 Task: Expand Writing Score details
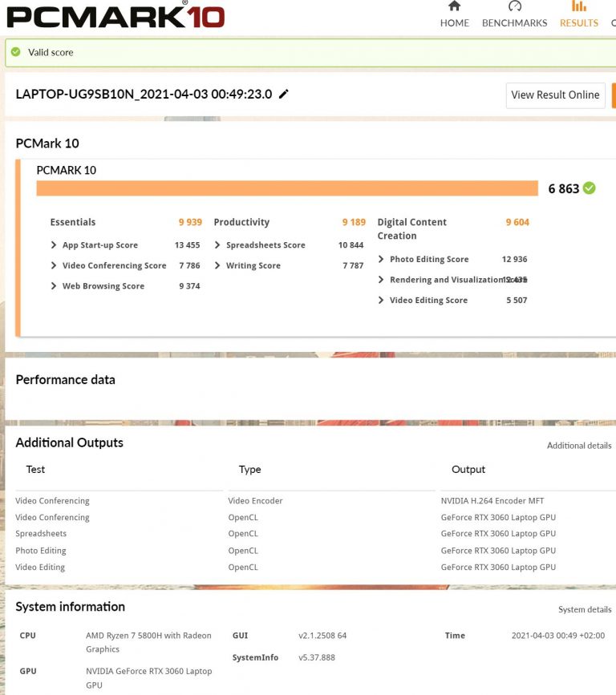217,265
